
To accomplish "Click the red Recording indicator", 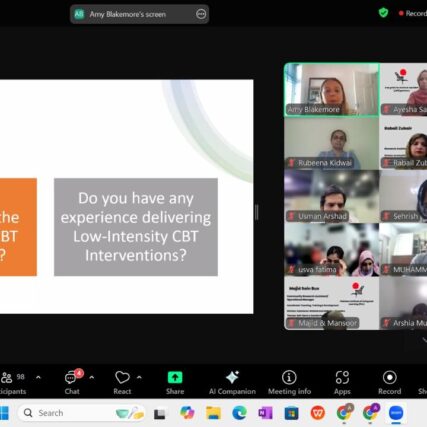I will point(413,13).
